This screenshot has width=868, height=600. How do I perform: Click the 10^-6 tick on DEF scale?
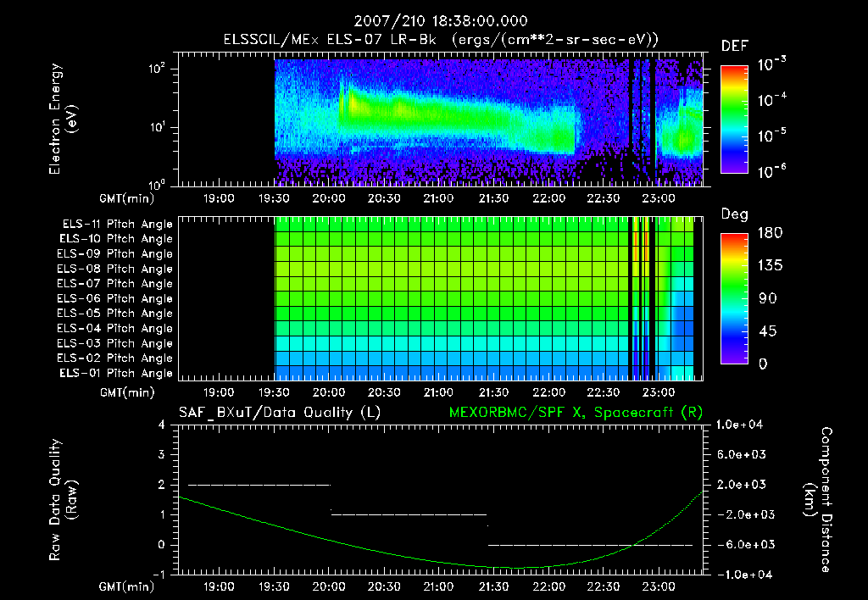tap(771, 171)
